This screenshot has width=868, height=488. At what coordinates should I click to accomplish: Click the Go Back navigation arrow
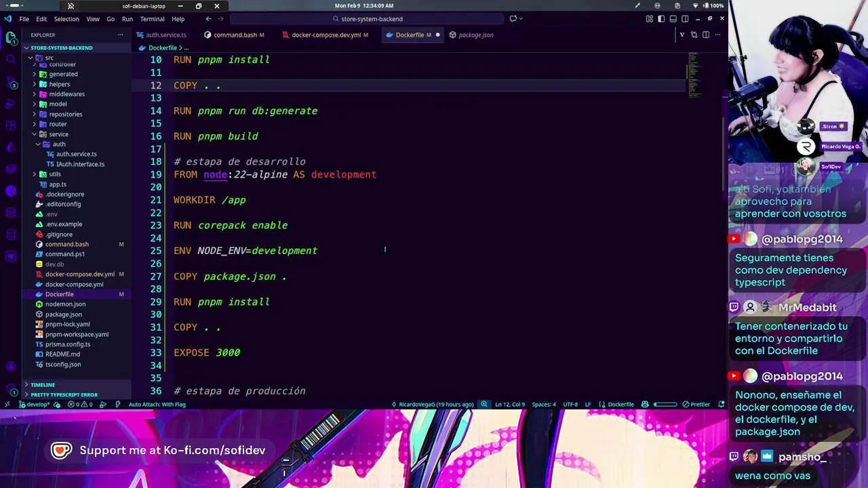[208, 19]
